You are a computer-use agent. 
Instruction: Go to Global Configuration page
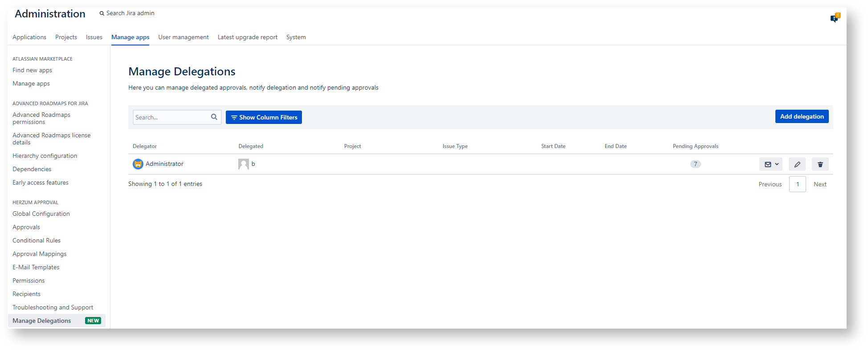point(41,214)
